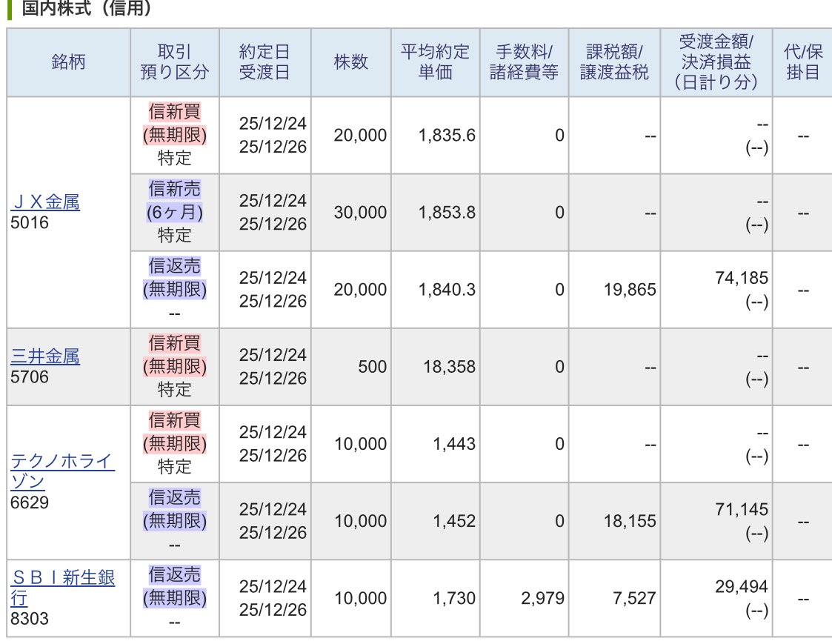Select the average price 1,443
This screenshot has height=644, width=832.
(454, 444)
